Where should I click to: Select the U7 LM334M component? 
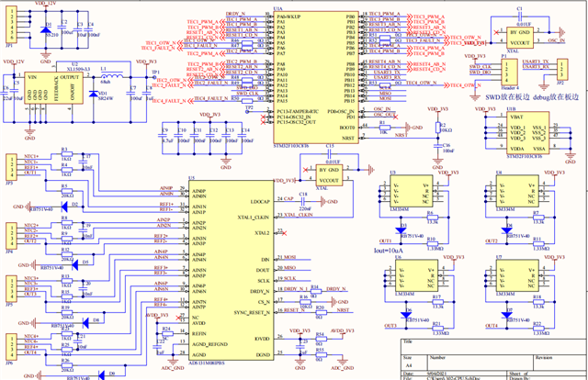(517, 275)
